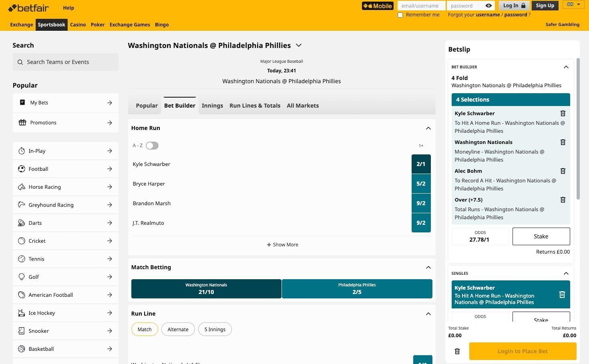This screenshot has width=589, height=364.
Task: Collapse the Singles betslip section
Action: [566, 274]
